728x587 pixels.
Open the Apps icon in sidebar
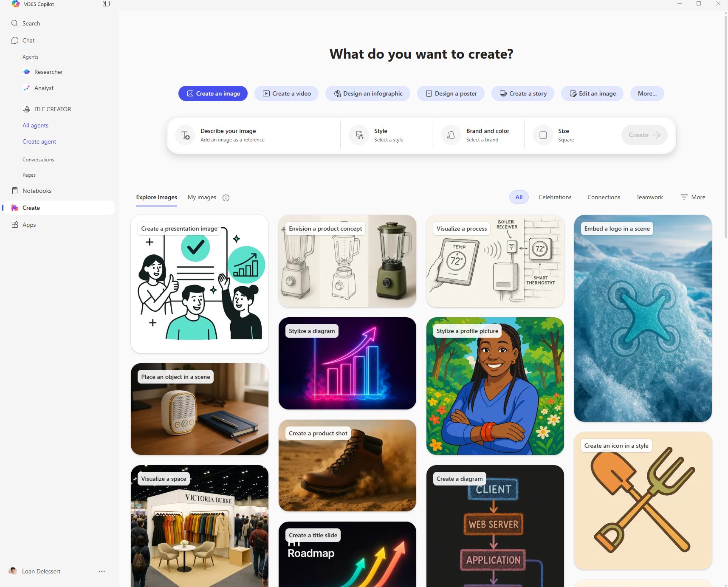tap(15, 225)
